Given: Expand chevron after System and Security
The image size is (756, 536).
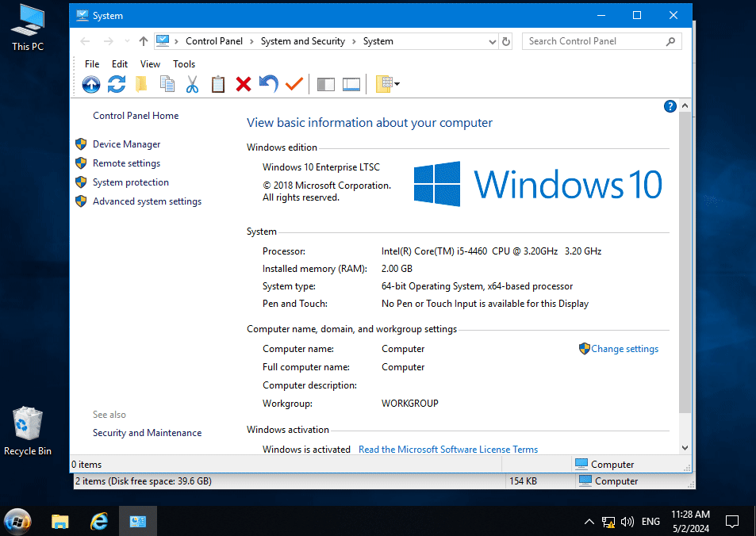Looking at the screenshot, I should (x=354, y=41).
